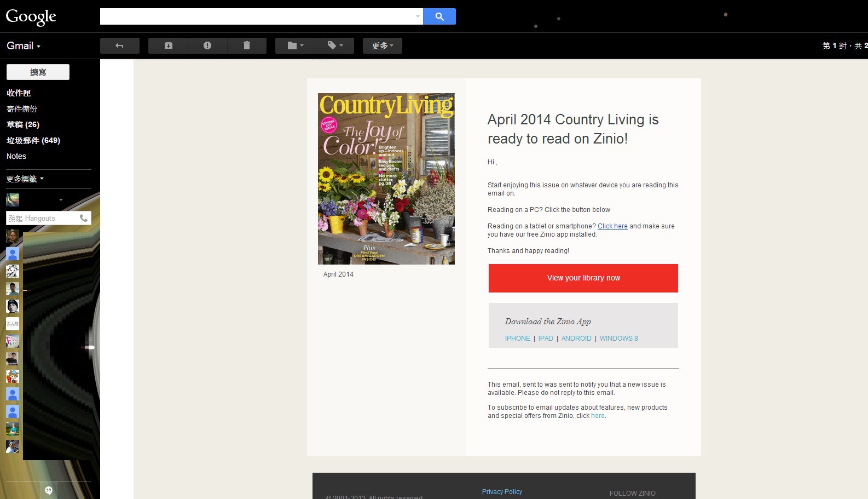Open the labels tag dropdown
Image resolution: width=868 pixels, height=499 pixels.
[334, 45]
